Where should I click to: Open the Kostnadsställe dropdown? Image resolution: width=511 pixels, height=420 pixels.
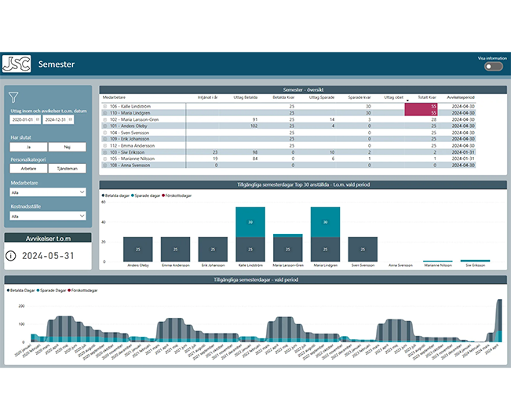[48, 216]
